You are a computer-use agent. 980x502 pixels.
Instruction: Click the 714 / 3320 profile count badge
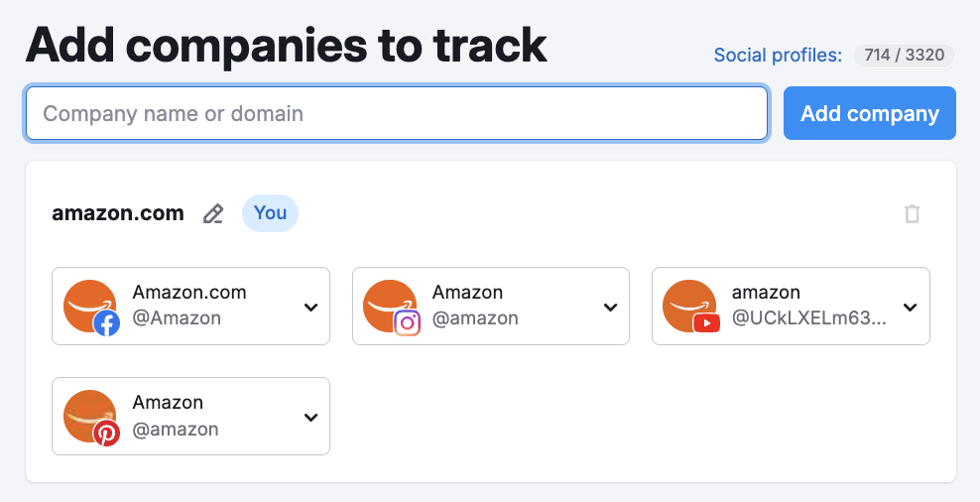[x=904, y=56]
